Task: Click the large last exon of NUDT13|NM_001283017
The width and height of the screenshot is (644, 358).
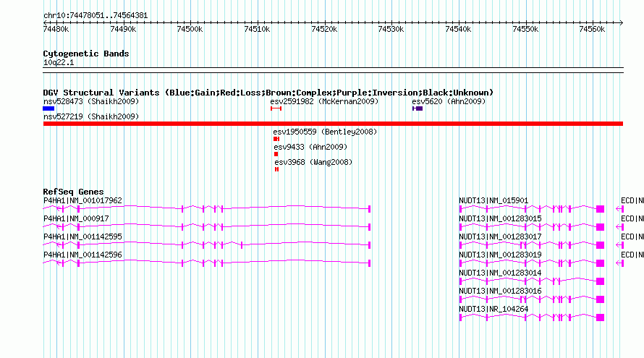Action: [600, 245]
